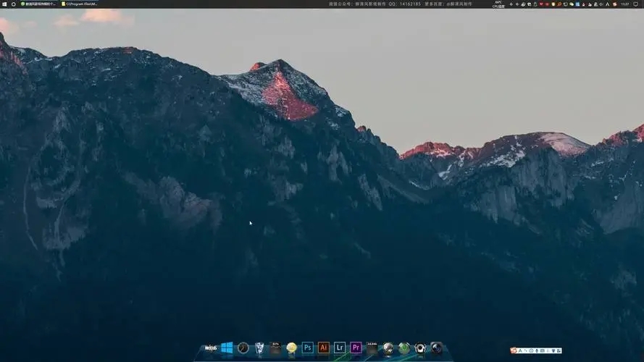The height and width of the screenshot is (362, 644).
Task: Click the Cortana circle in the taskbar
Action: pos(13,4)
